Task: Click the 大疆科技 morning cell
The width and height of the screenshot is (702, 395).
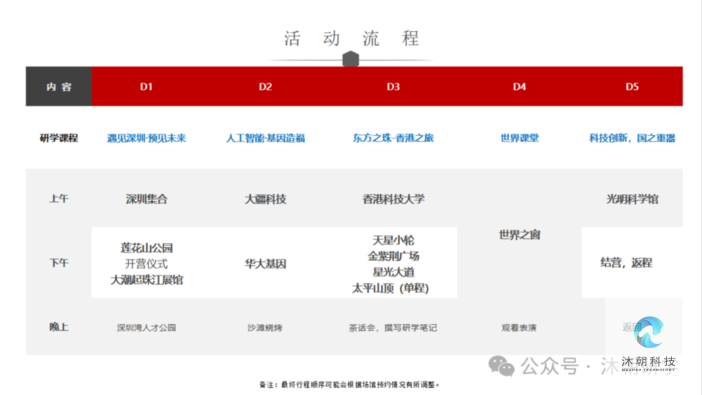Action: coord(265,199)
